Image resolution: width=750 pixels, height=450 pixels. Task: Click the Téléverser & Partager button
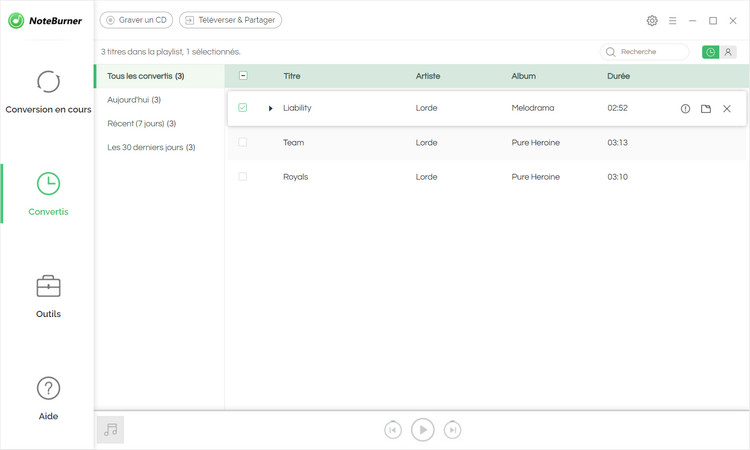tap(230, 20)
